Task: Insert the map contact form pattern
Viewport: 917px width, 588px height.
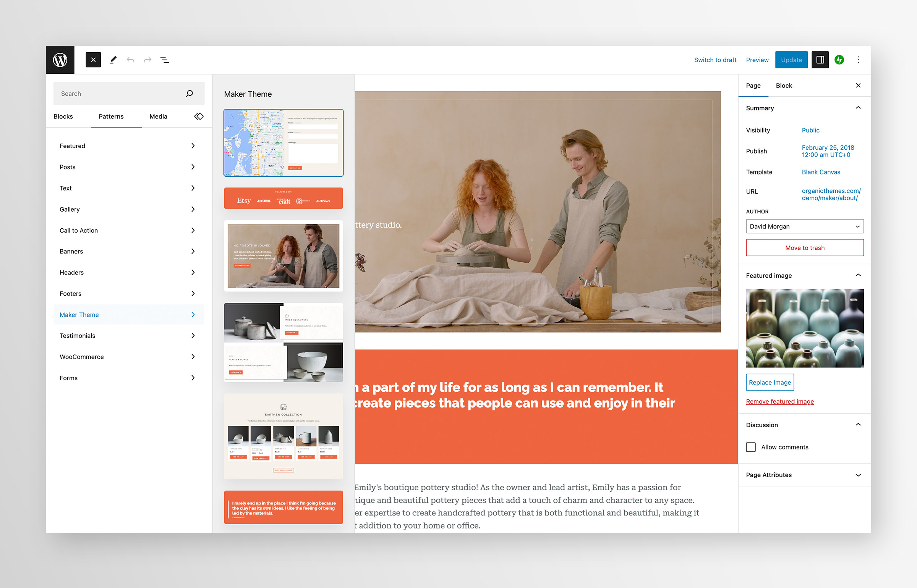Action: coord(284,143)
